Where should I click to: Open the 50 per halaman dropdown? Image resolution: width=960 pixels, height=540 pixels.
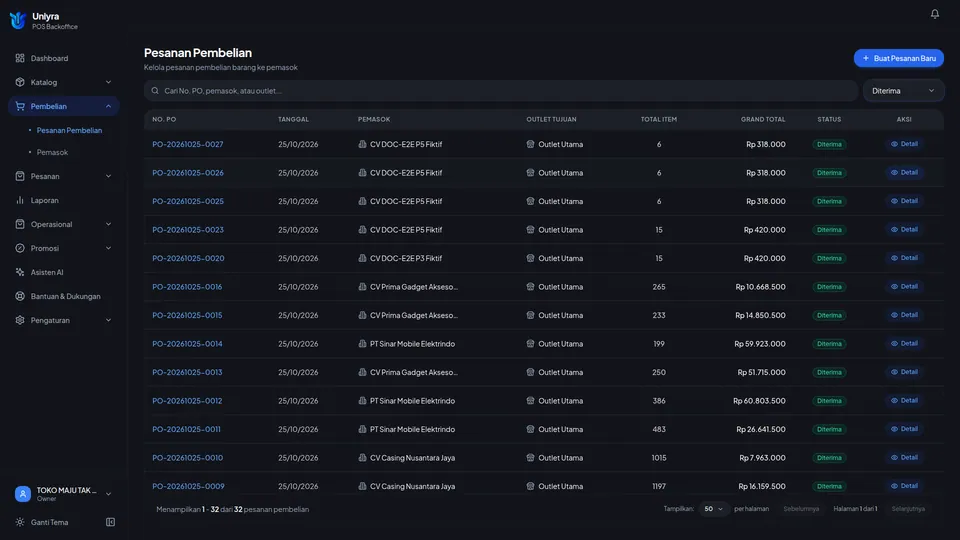[713, 509]
